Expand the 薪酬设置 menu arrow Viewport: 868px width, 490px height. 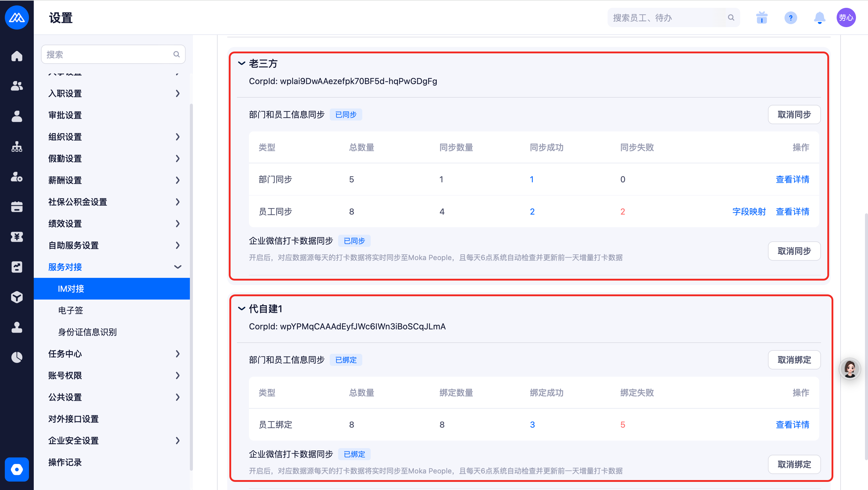point(178,180)
